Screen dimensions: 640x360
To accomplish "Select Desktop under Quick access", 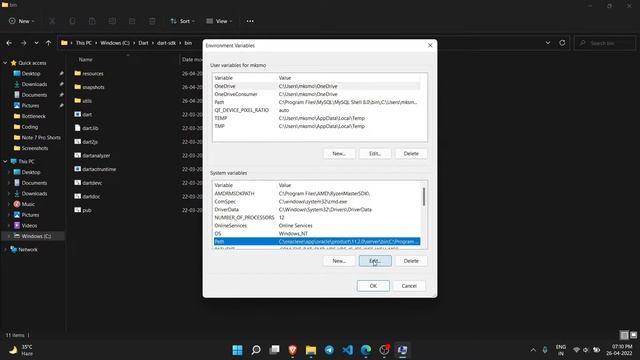I will point(31,73).
